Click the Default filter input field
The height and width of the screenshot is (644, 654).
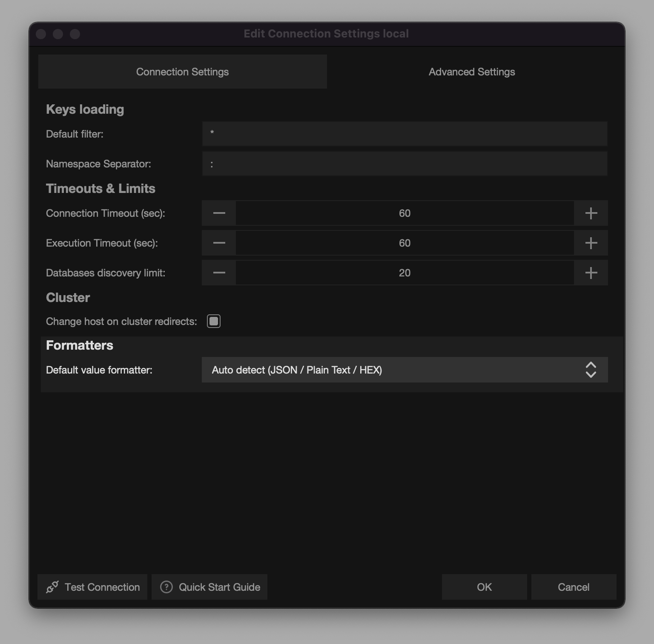(x=404, y=134)
